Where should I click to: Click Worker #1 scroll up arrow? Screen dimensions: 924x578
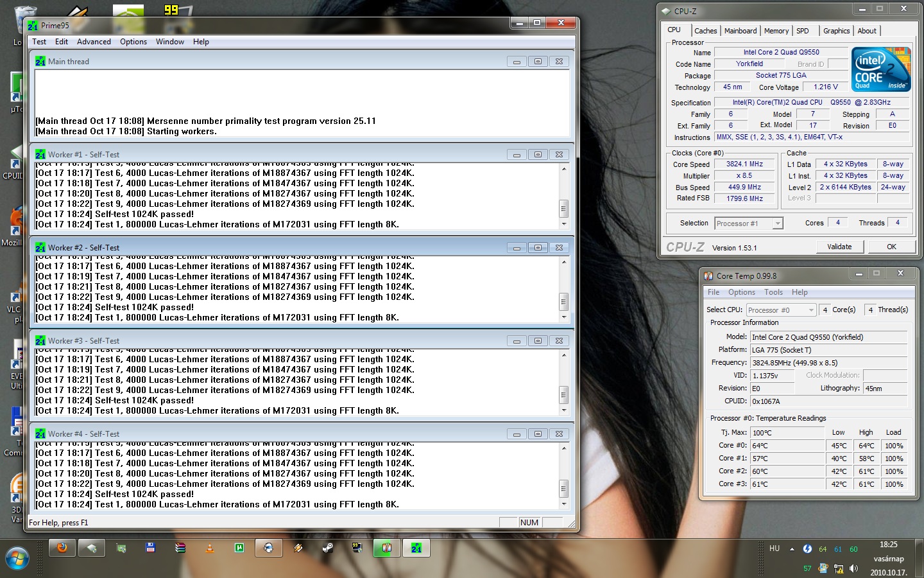564,169
